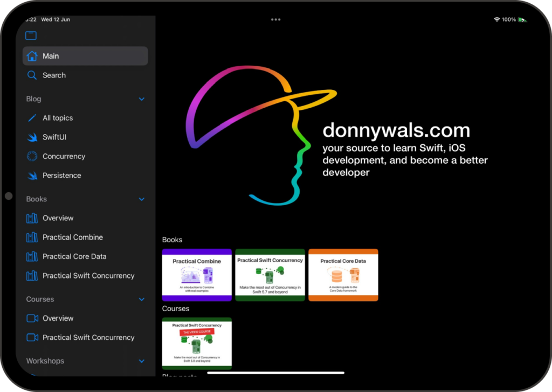Open Practical Swift Concurrency under Books sidebar
The width and height of the screenshot is (552, 392).
85,276
